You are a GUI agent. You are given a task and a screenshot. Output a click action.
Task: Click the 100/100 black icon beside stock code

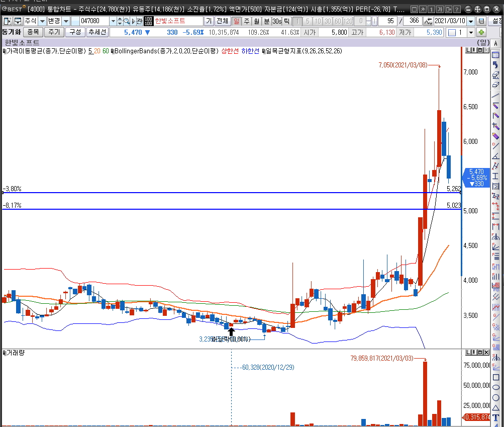[x=148, y=21]
